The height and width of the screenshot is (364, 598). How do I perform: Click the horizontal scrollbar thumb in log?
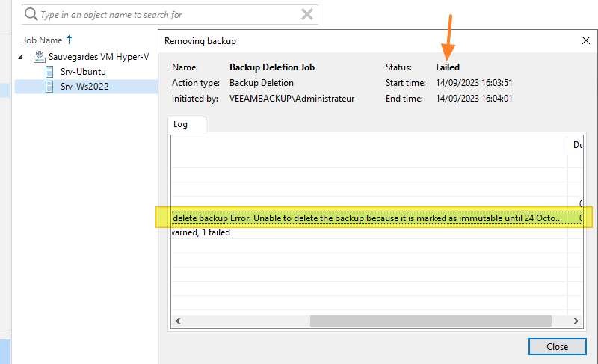tap(431, 321)
